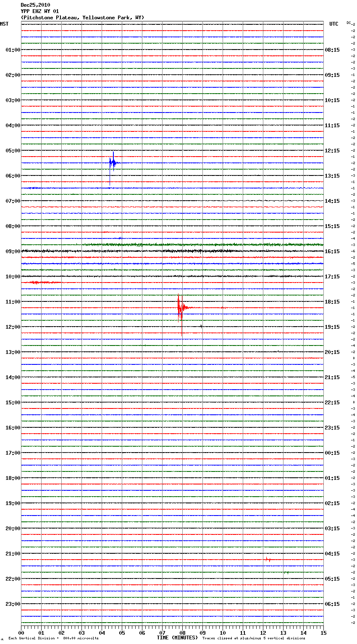Click the 10:15 UTC time label
This screenshot has height=644, width=357.
[x=332, y=100]
